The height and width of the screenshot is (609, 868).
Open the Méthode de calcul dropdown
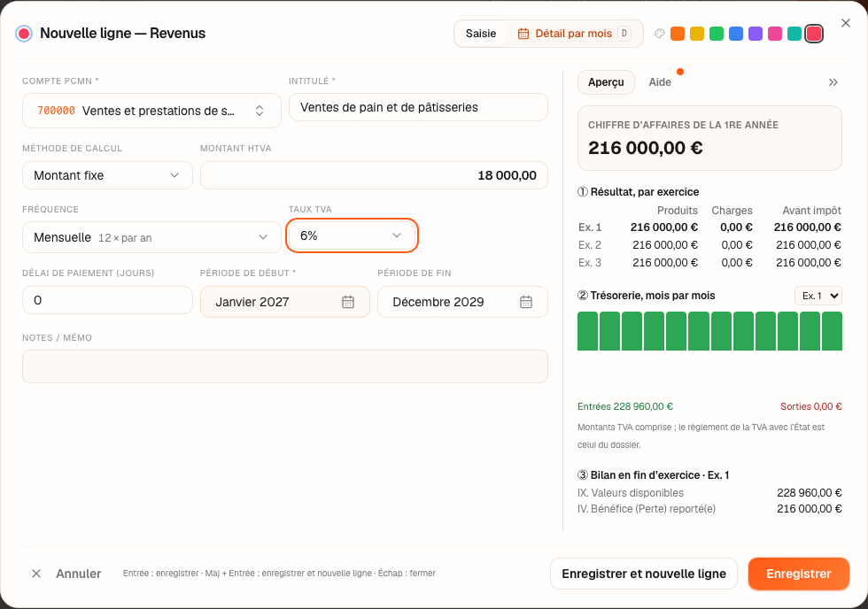107,175
